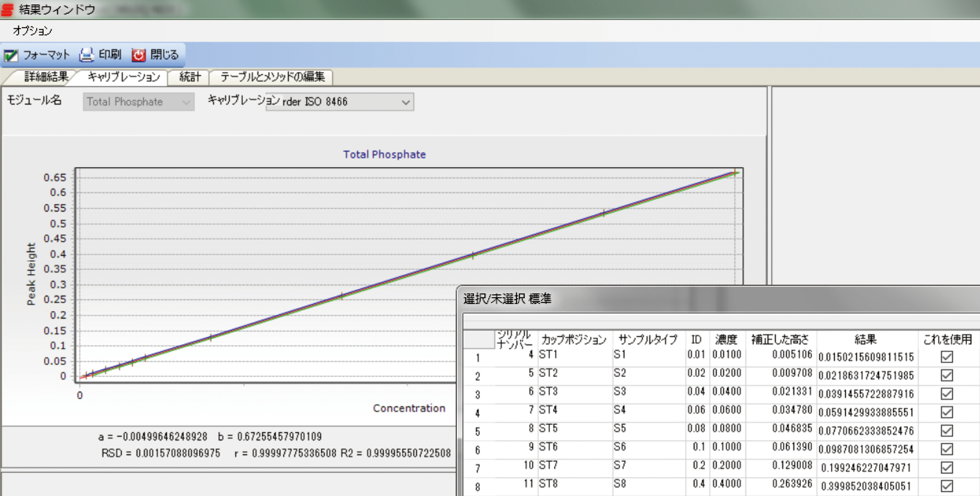Click corrected height value 0.005106

(792, 355)
